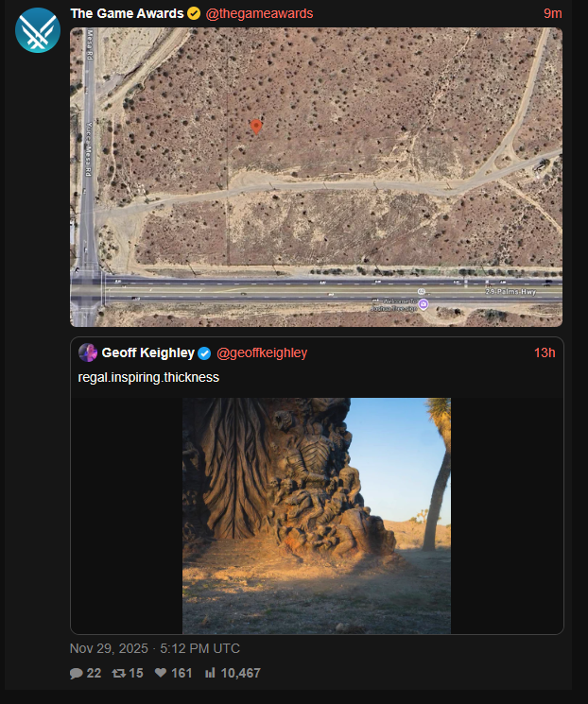Screen dimensions: 588x704
Task: Click the blue verified badge next to Geoff Keighley
Action: click(204, 353)
